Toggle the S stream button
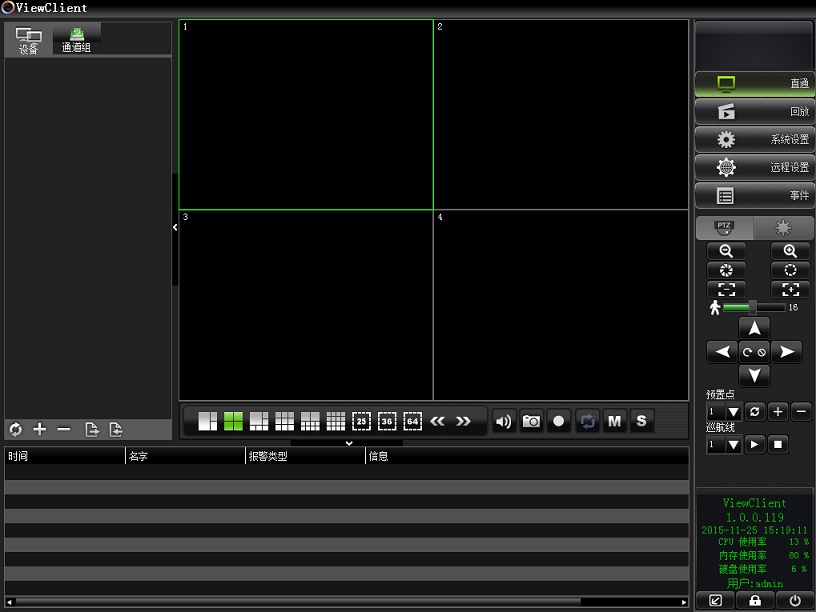The height and width of the screenshot is (612, 816). (x=641, y=422)
